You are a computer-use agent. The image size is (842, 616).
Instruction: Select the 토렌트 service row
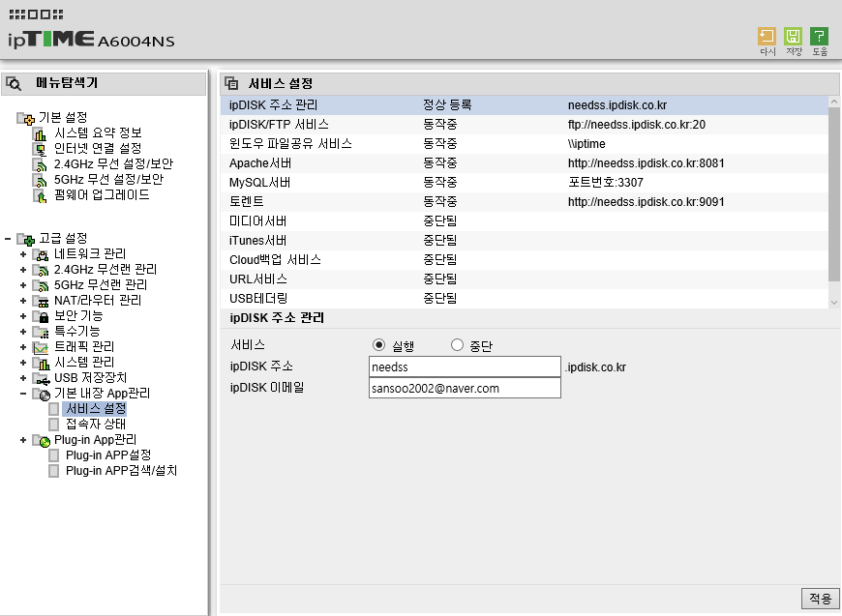click(525, 202)
